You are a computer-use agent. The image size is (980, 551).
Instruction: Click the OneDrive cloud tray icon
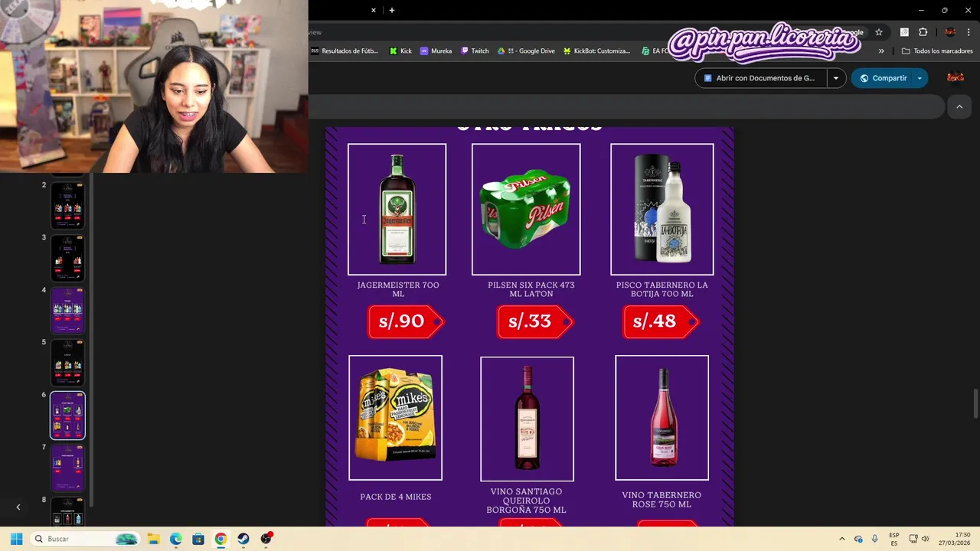(x=858, y=539)
